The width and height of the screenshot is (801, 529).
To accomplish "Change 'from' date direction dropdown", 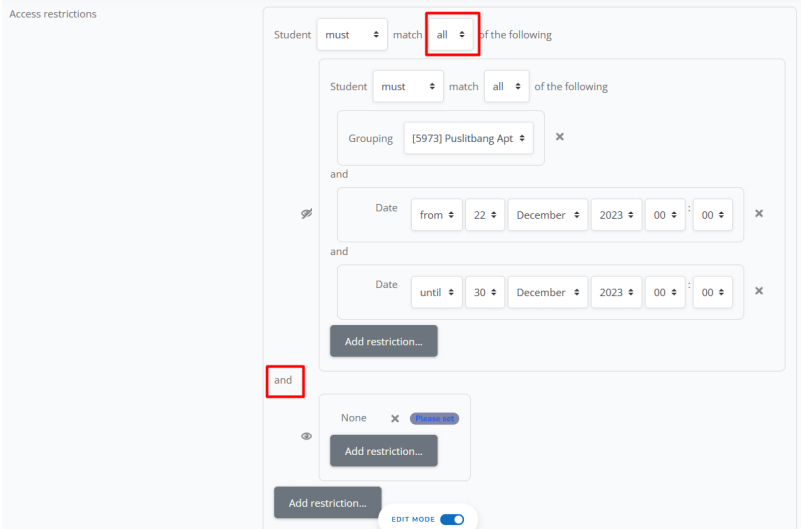I will [x=437, y=215].
